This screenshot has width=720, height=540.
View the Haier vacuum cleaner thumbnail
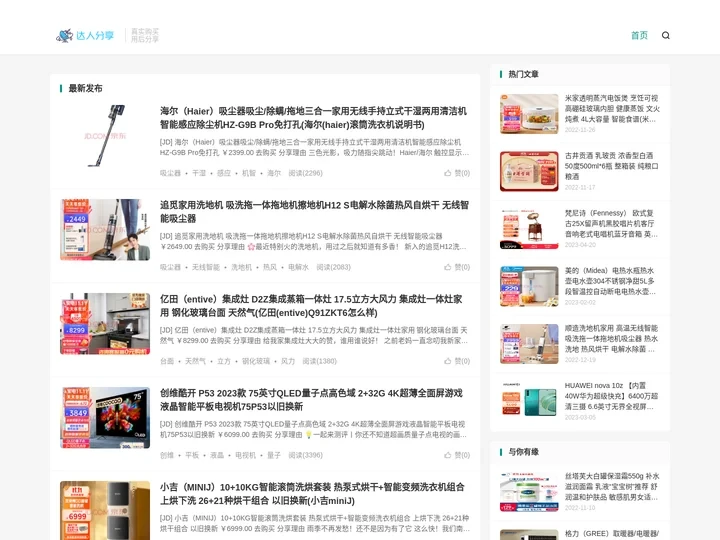click(x=105, y=136)
